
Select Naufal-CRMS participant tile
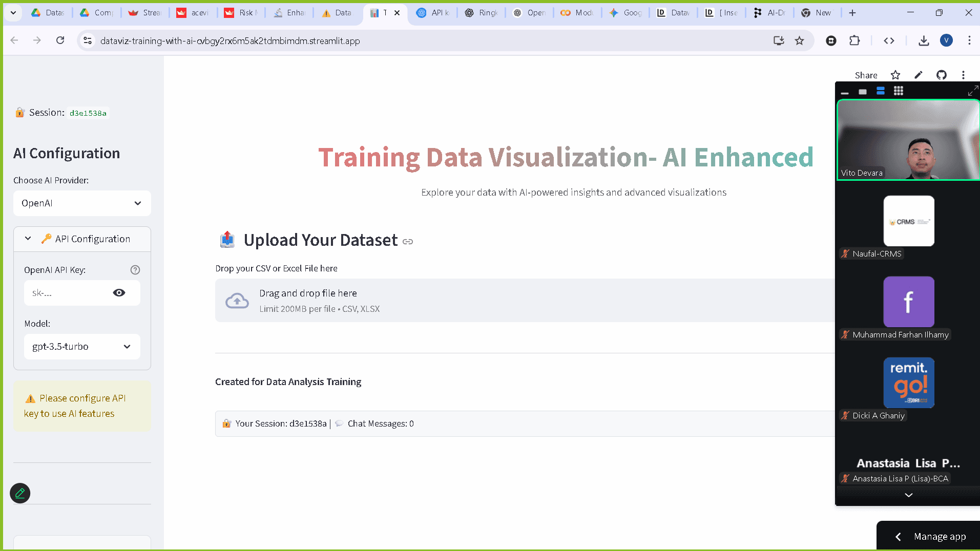908,221
